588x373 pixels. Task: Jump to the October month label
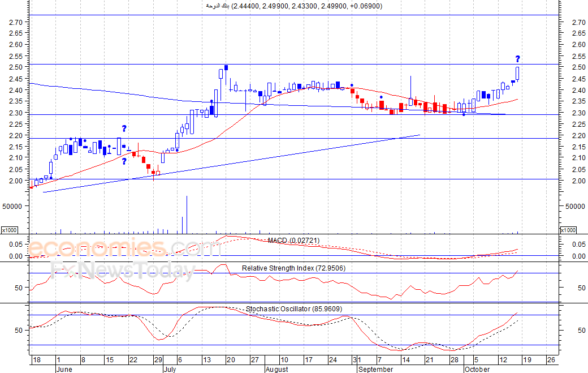point(477,369)
